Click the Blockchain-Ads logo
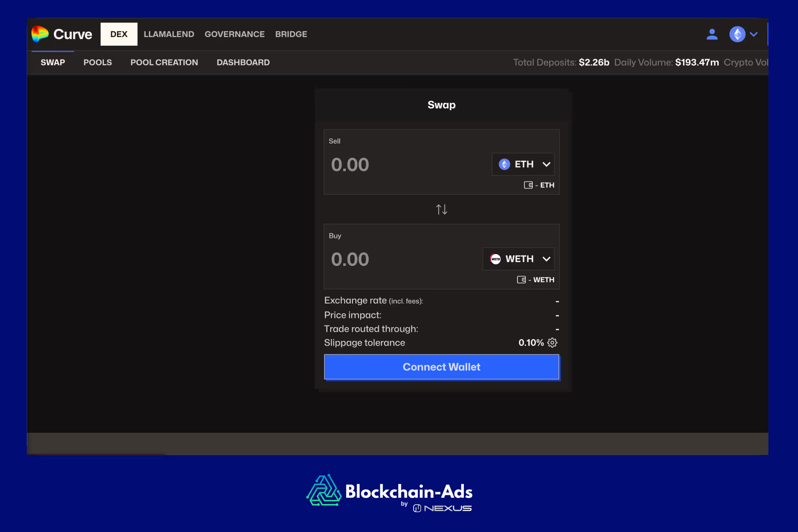 tap(324, 491)
